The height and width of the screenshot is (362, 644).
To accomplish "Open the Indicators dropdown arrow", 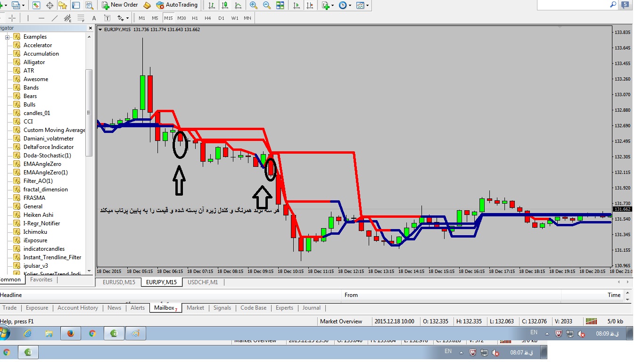I will click(332, 6).
